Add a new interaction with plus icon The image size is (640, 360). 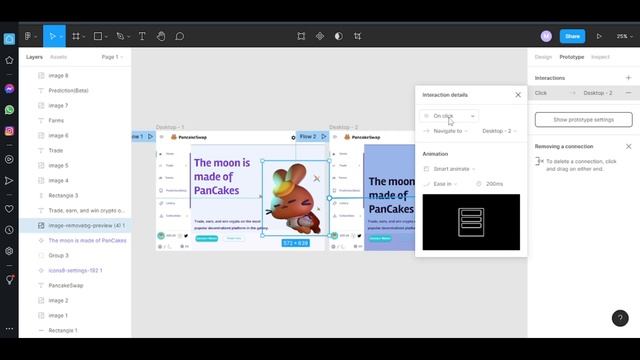628,78
